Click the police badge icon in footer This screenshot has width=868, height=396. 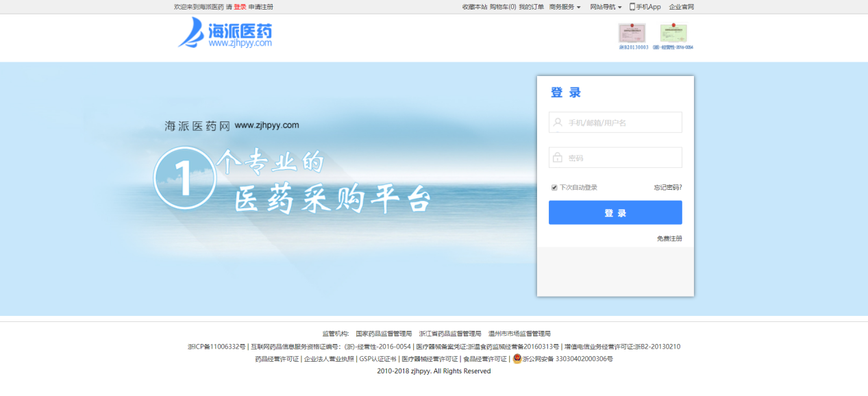[517, 358]
